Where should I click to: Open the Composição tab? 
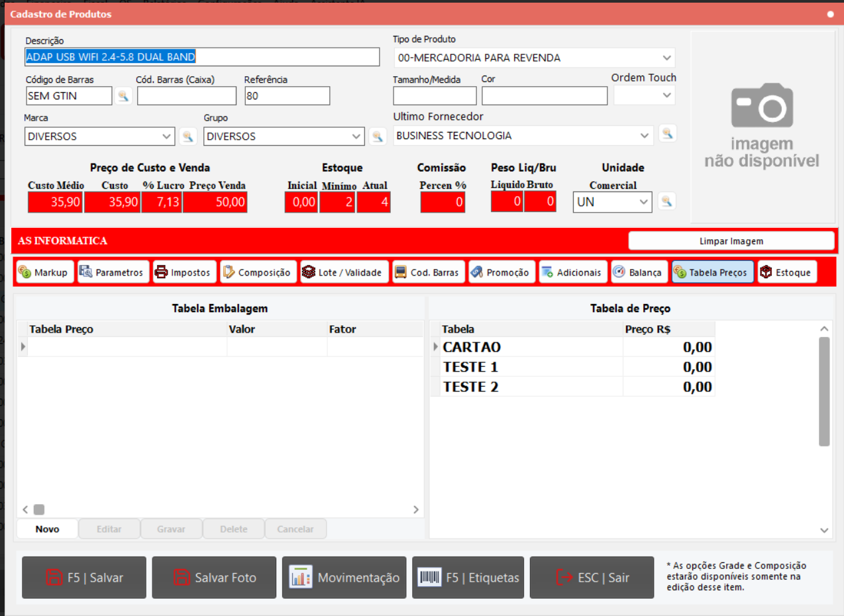[x=257, y=272]
